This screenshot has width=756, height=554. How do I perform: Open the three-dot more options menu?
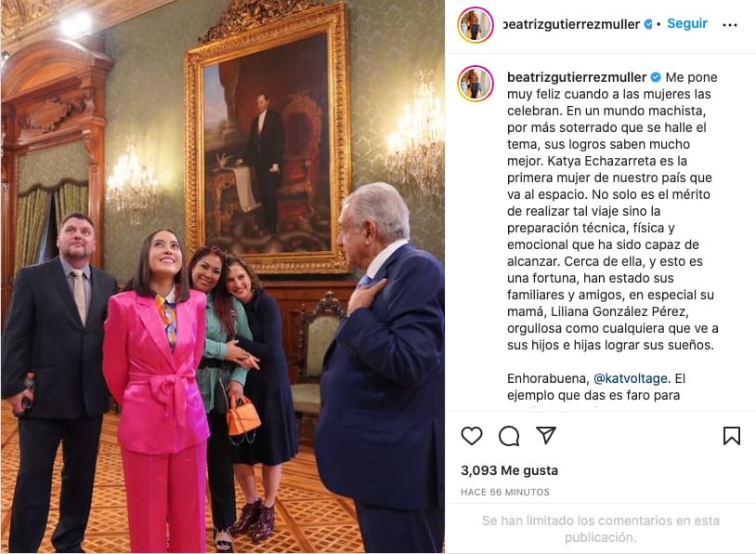(x=730, y=24)
